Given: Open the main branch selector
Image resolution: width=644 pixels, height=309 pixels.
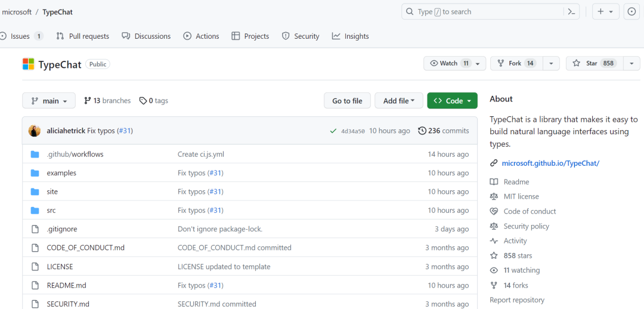Looking at the screenshot, I should pos(49,101).
